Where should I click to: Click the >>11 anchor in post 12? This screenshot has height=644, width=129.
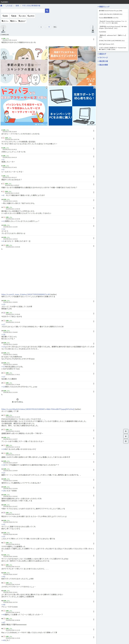pos(3,221)
